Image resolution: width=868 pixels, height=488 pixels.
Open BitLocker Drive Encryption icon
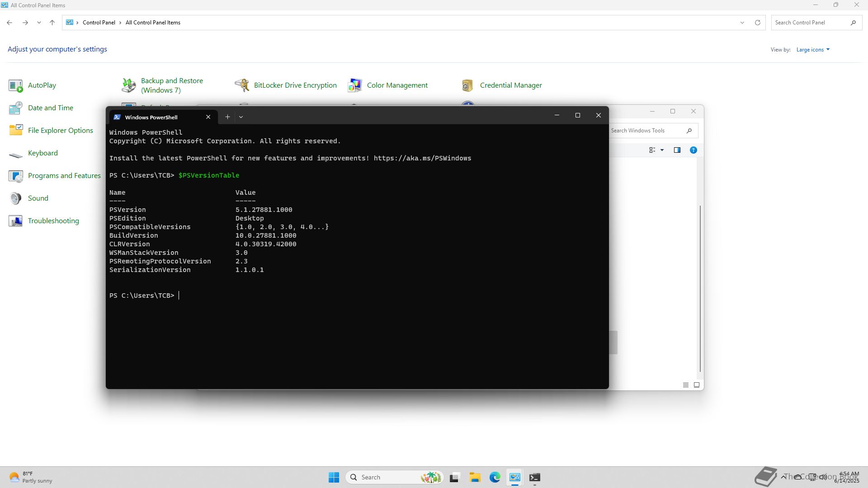tap(242, 85)
